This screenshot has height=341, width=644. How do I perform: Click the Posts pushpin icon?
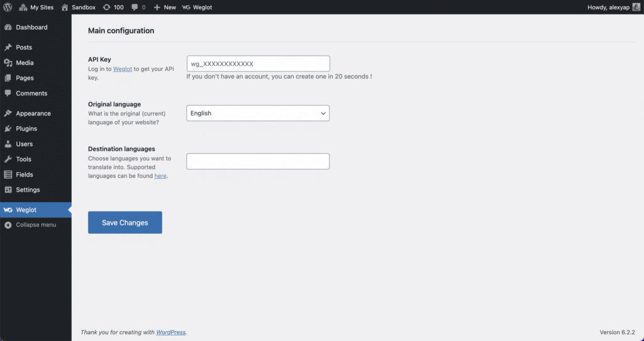pyautogui.click(x=8, y=47)
